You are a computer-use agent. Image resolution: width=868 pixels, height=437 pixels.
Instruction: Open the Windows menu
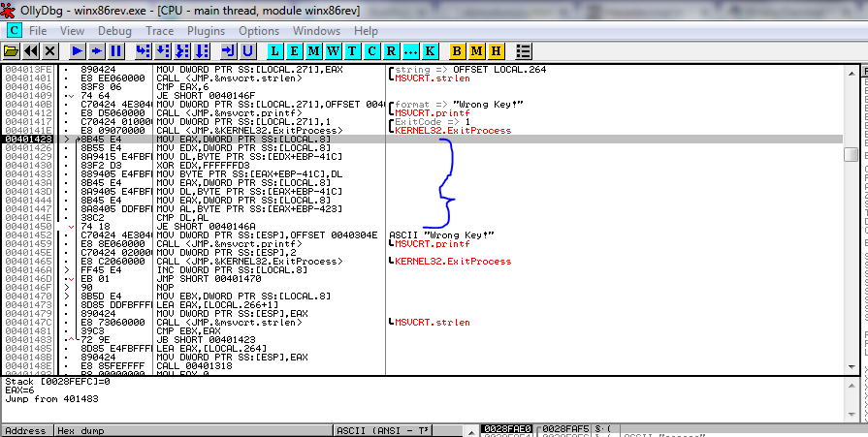[316, 31]
